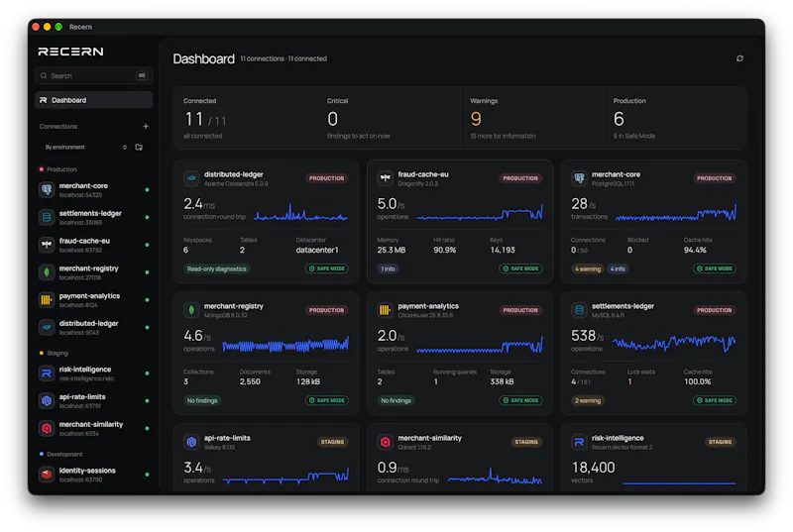Click the search magnifier icon

pyautogui.click(x=44, y=75)
